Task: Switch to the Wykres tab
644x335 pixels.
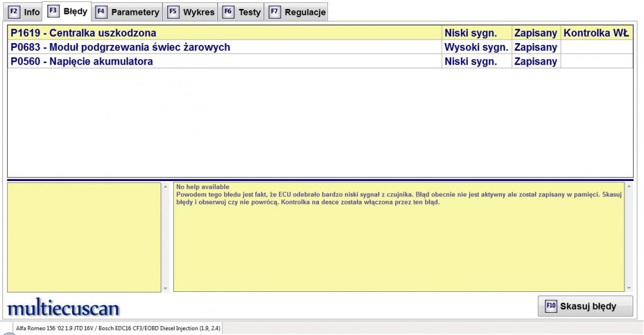Action: (x=191, y=12)
